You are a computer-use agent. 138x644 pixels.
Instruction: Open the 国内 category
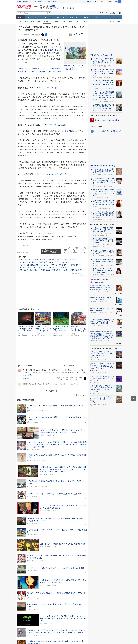(x=26, y=21)
